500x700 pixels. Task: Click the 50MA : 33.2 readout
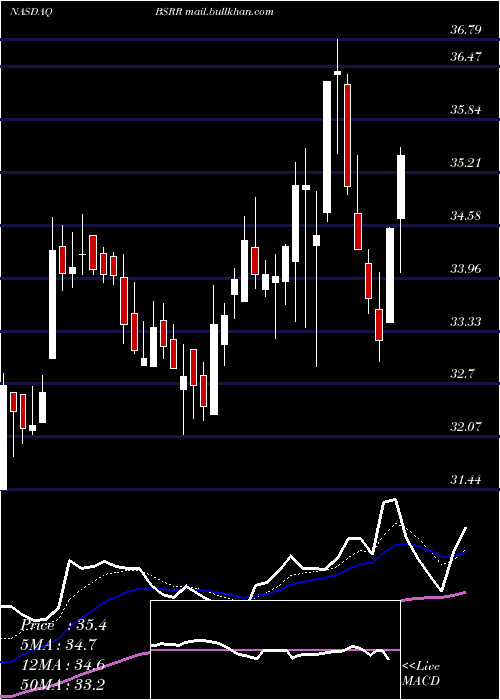click(63, 684)
